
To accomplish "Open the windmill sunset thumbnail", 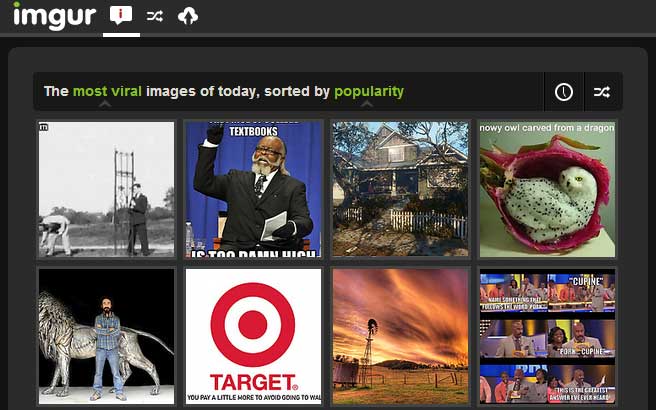I will (x=400, y=336).
